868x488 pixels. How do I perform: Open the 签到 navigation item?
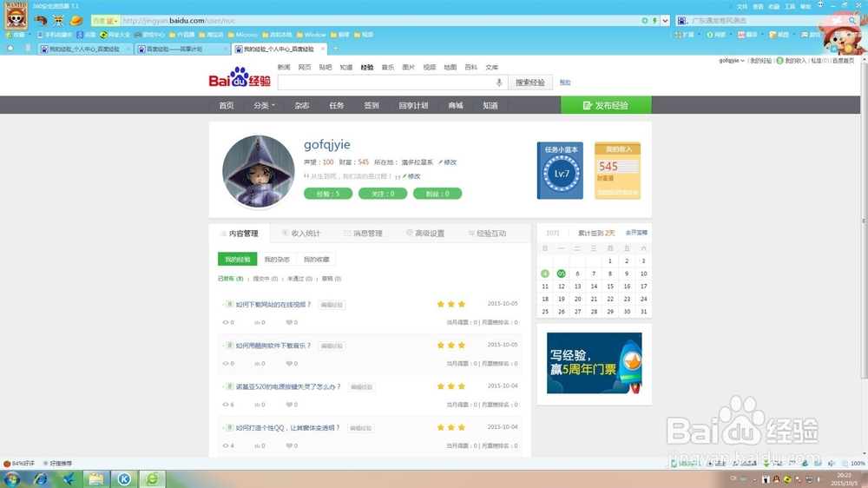(x=372, y=105)
